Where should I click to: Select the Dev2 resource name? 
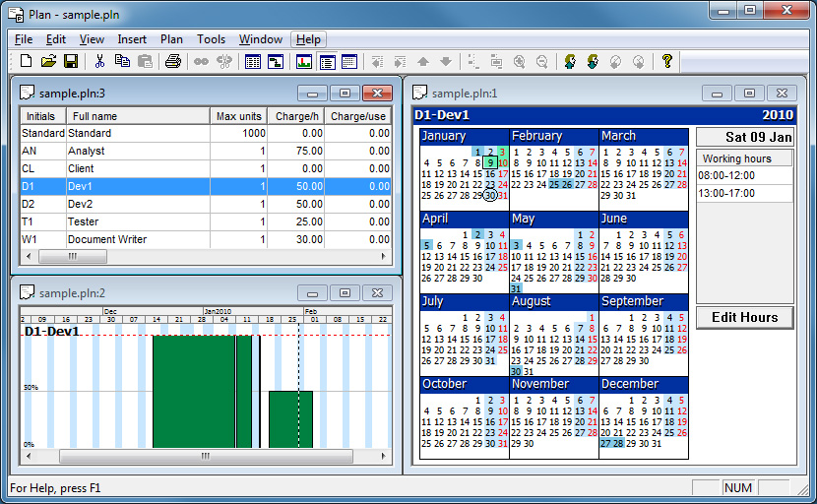tap(80, 205)
